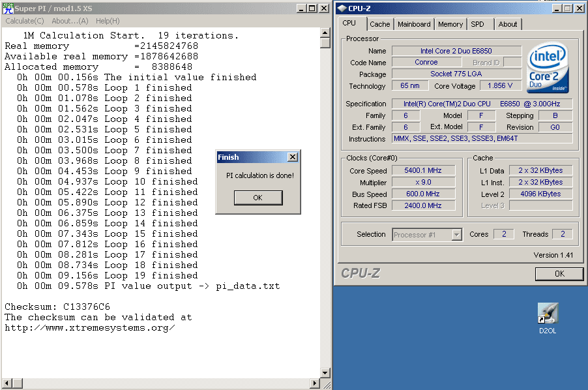The height and width of the screenshot is (390, 588).
Task: Click the Intel Core 2 Duo logo
Action: click(548, 68)
